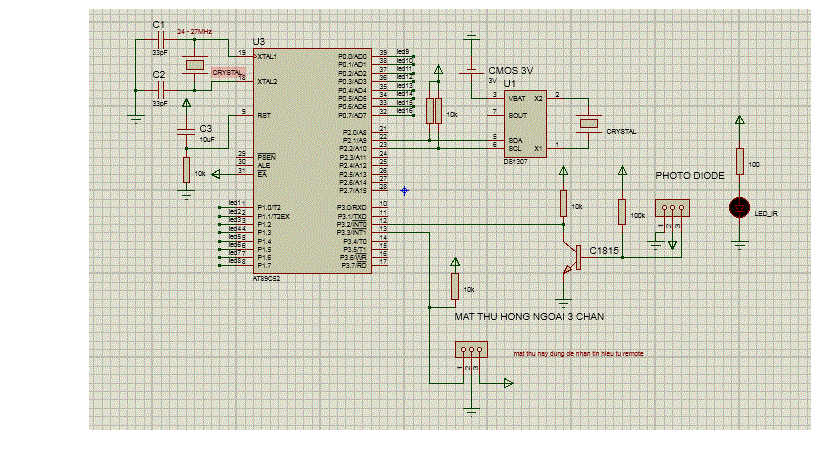Image resolution: width=819 pixels, height=460 pixels.
Task: Click the SDA pin label on U1
Action: click(515, 140)
